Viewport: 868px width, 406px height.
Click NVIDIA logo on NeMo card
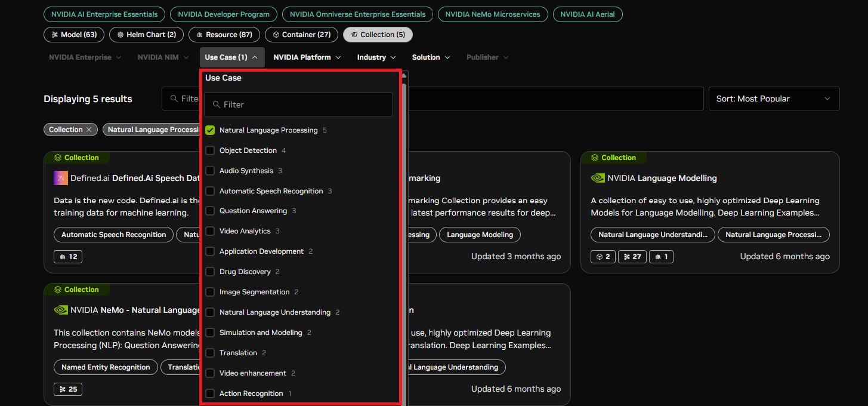click(x=61, y=310)
